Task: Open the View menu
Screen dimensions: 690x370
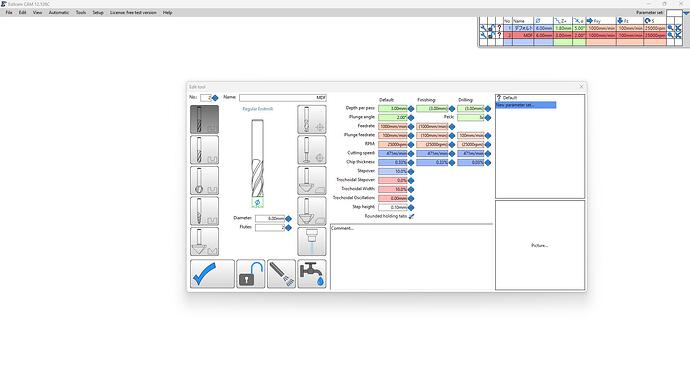Action: [37, 13]
